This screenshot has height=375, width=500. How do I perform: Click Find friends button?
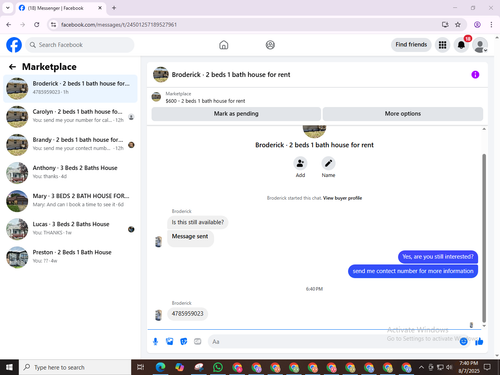click(411, 45)
